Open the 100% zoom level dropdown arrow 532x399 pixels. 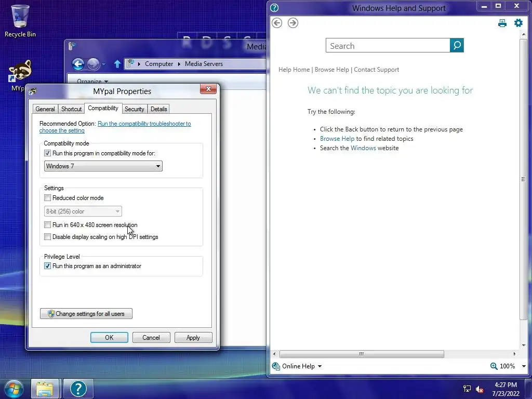pos(524,366)
